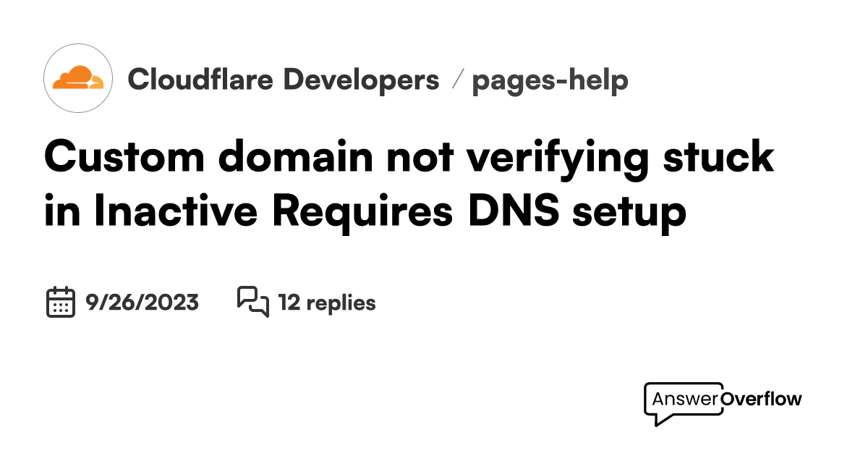
Task: Click the Cloudflare cloud logo
Action: pos(78,77)
